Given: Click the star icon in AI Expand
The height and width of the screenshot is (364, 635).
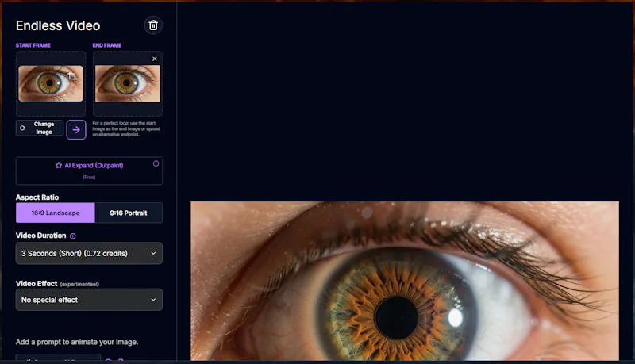Looking at the screenshot, I should point(59,166).
